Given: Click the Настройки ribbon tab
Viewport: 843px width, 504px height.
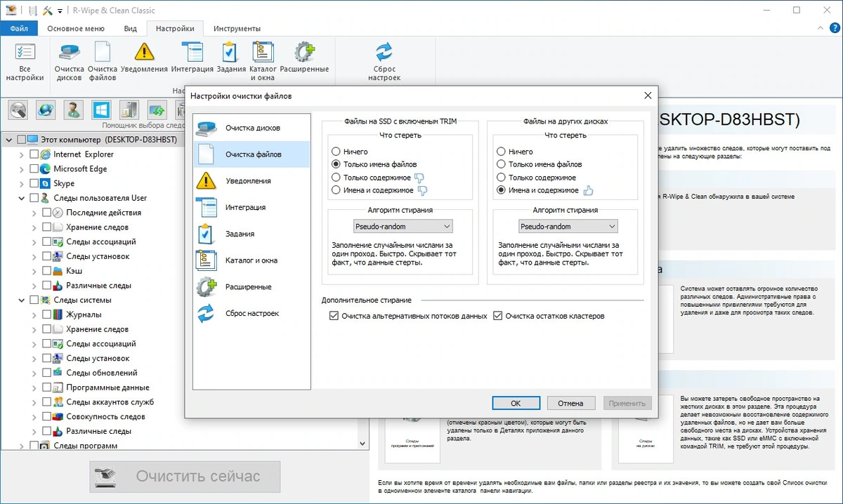Looking at the screenshot, I should tap(175, 29).
